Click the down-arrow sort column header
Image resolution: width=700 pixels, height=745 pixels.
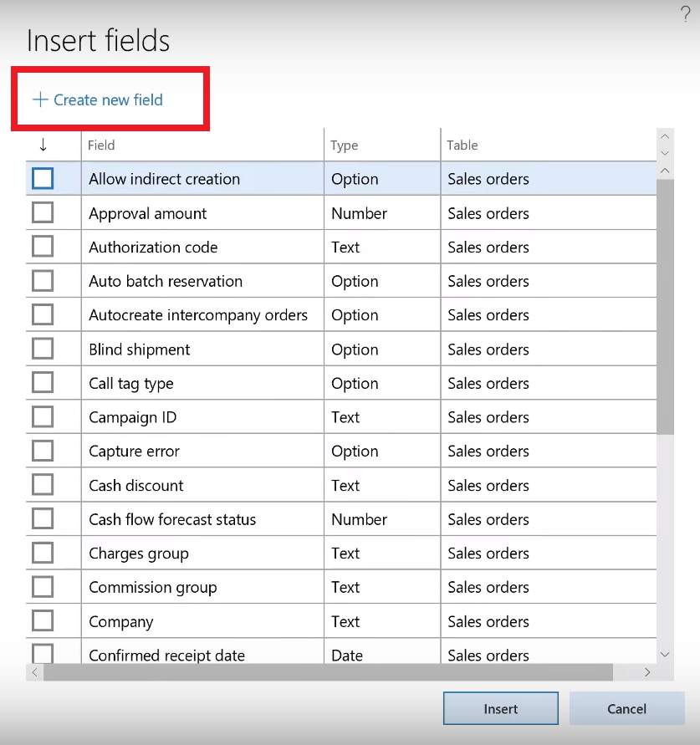click(x=43, y=145)
